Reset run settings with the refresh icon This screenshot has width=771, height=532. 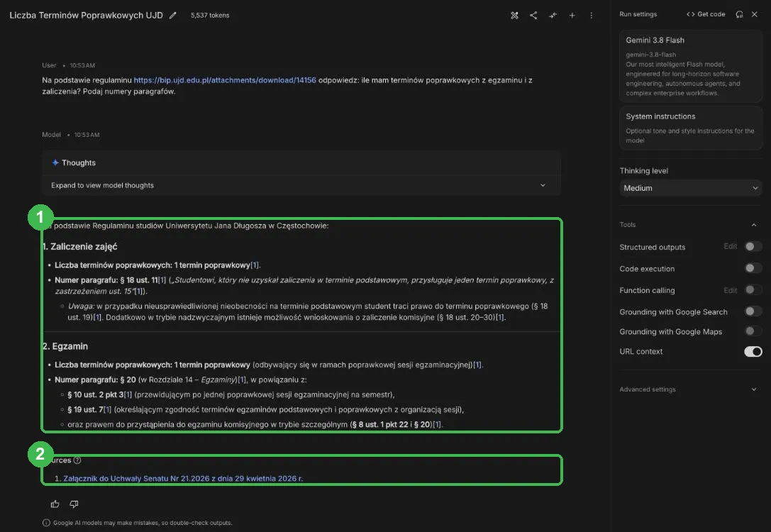click(739, 14)
